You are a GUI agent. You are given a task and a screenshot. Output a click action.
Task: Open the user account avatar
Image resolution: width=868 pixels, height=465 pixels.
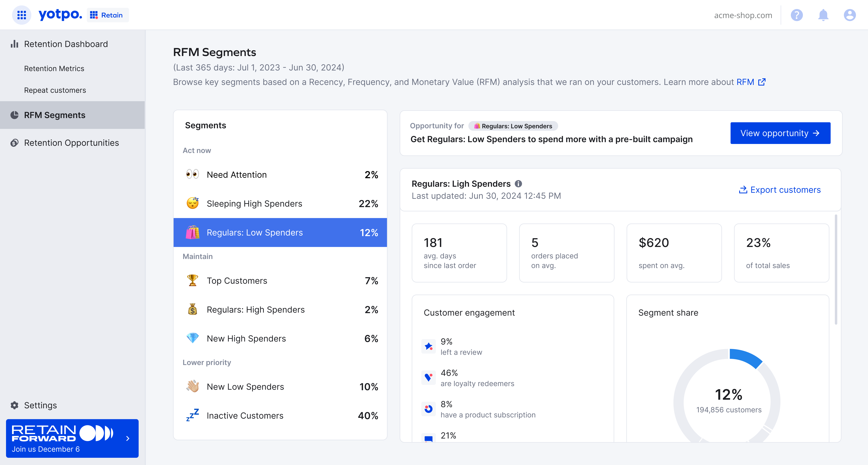[x=850, y=15]
